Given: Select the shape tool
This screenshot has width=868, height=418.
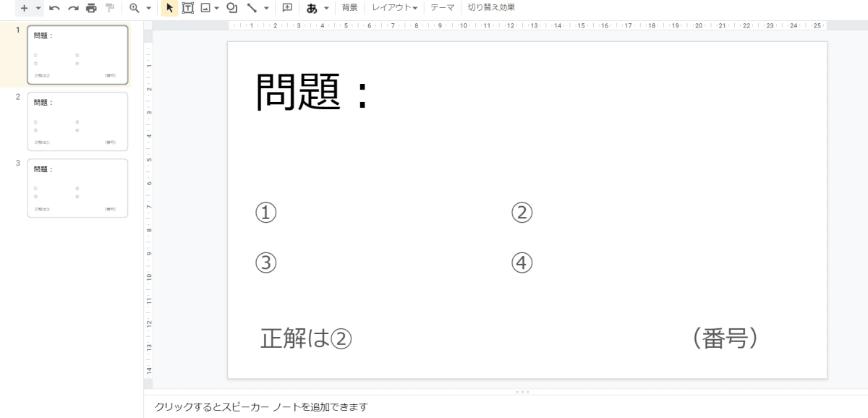Looking at the screenshot, I should (x=232, y=8).
